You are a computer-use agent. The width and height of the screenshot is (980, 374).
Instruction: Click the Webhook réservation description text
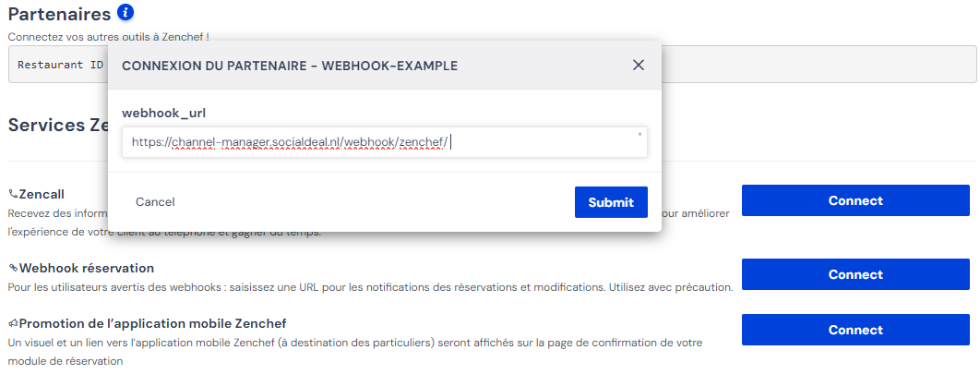click(x=370, y=288)
